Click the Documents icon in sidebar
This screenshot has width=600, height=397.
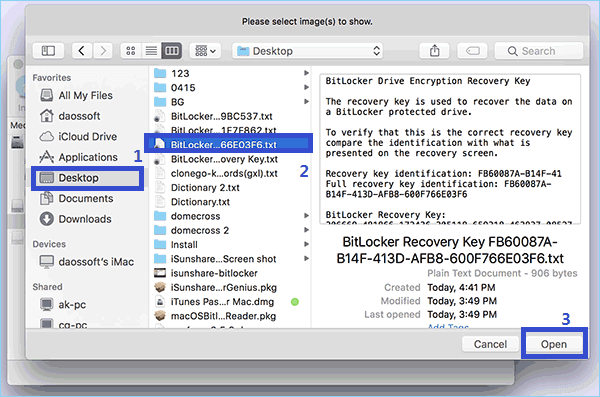pyautogui.click(x=47, y=198)
